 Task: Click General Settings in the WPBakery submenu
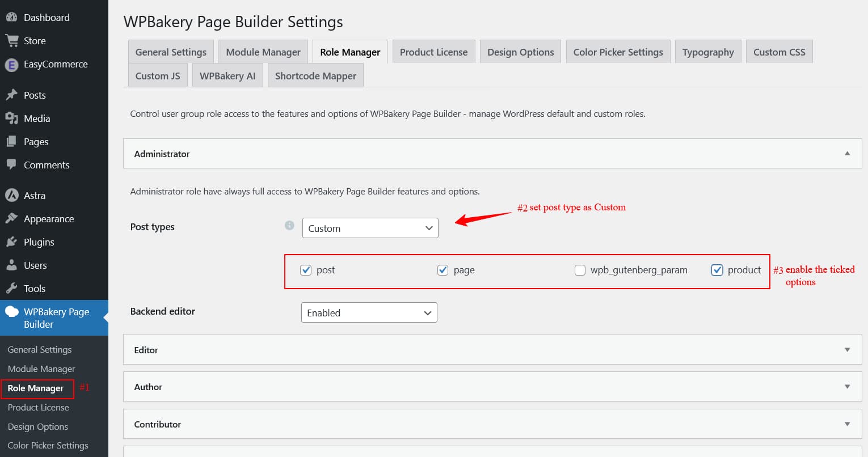(x=39, y=349)
